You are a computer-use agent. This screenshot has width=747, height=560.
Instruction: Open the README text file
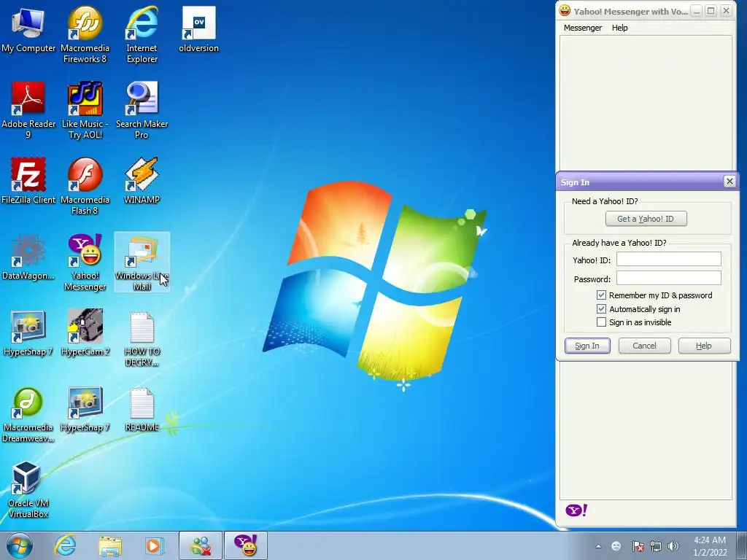pyautogui.click(x=142, y=409)
